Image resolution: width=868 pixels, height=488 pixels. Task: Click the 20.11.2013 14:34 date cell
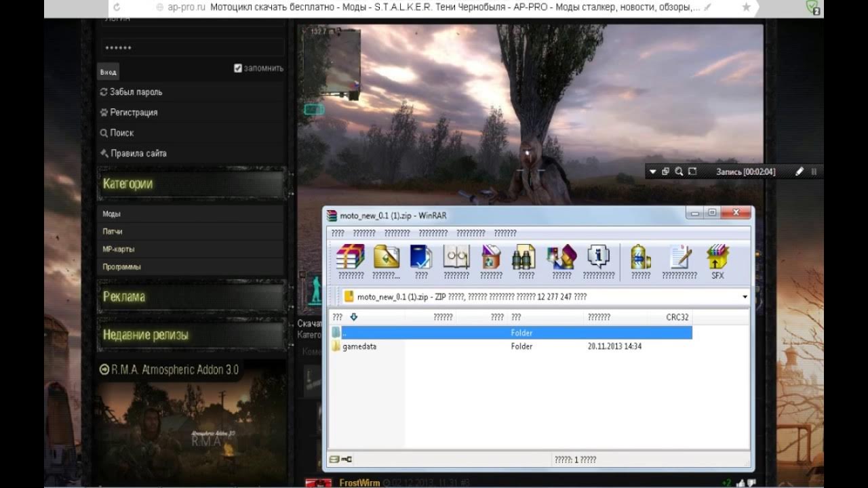(x=614, y=346)
